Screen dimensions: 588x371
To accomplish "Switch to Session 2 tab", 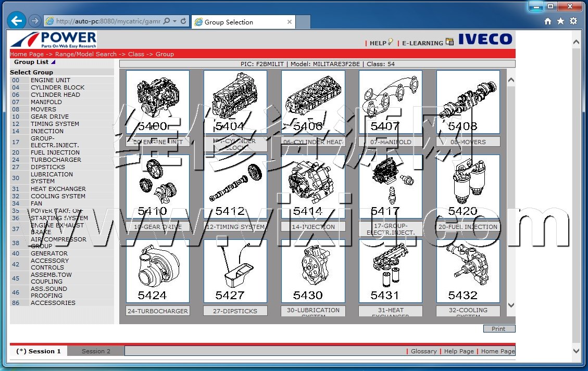I will pos(96,351).
